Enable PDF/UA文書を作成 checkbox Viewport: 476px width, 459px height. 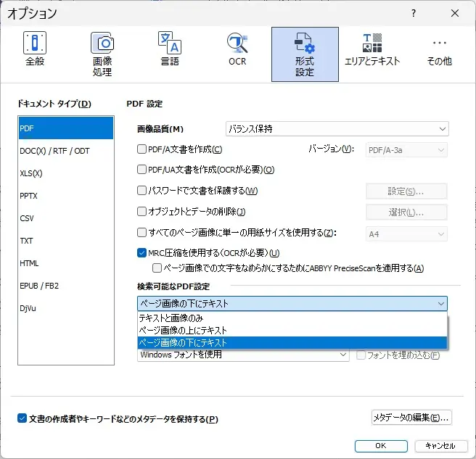tap(141, 169)
